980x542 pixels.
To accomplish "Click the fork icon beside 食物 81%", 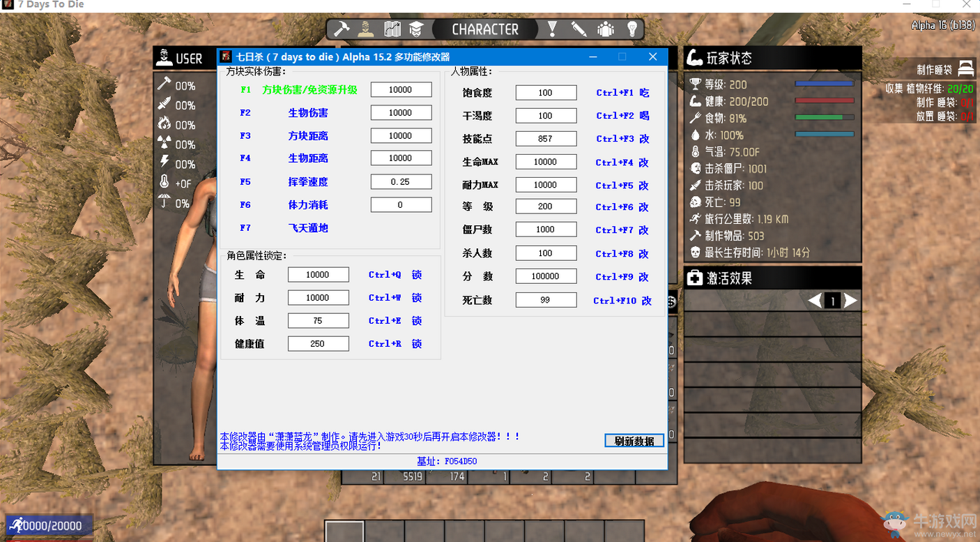I will pyautogui.click(x=695, y=118).
